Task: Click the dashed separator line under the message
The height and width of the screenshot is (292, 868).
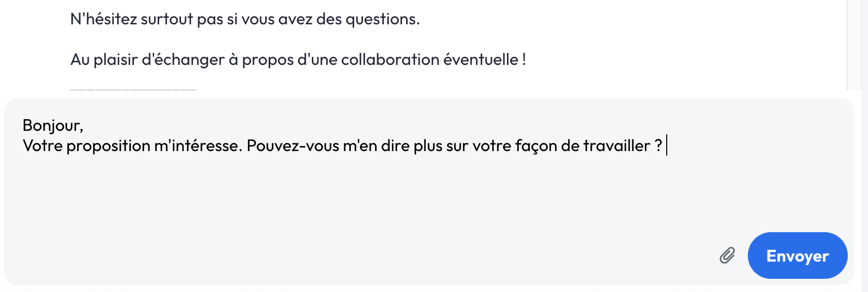Action: pos(133,89)
